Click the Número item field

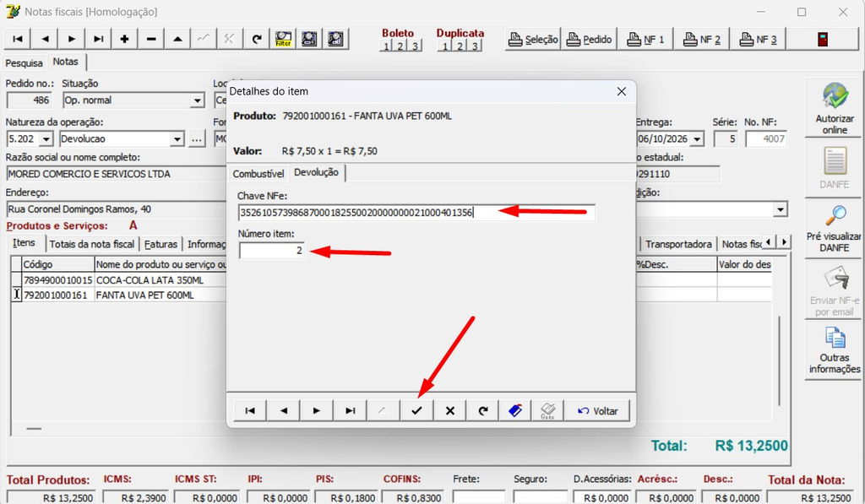271,251
